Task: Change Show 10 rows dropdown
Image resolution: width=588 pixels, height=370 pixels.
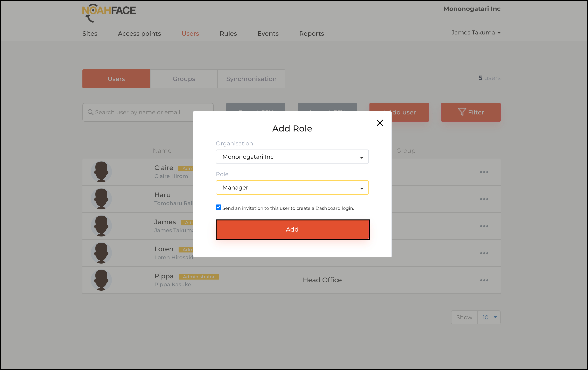Action: pos(489,317)
